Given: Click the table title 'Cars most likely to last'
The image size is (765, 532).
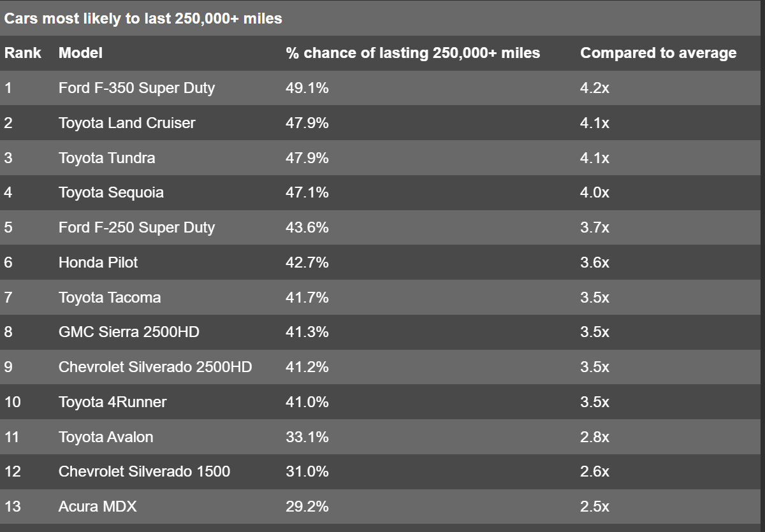Looking at the screenshot, I should click(x=143, y=18).
